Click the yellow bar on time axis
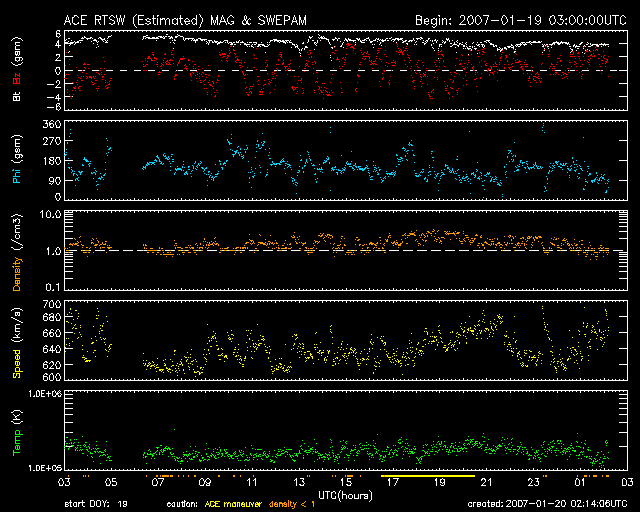Image resolution: width=640 pixels, height=512 pixels. (426, 476)
